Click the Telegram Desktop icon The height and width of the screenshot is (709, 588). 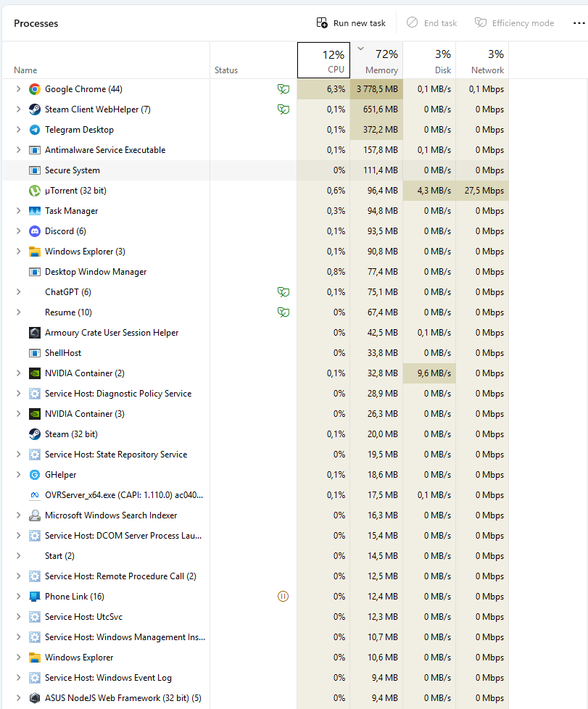34,130
